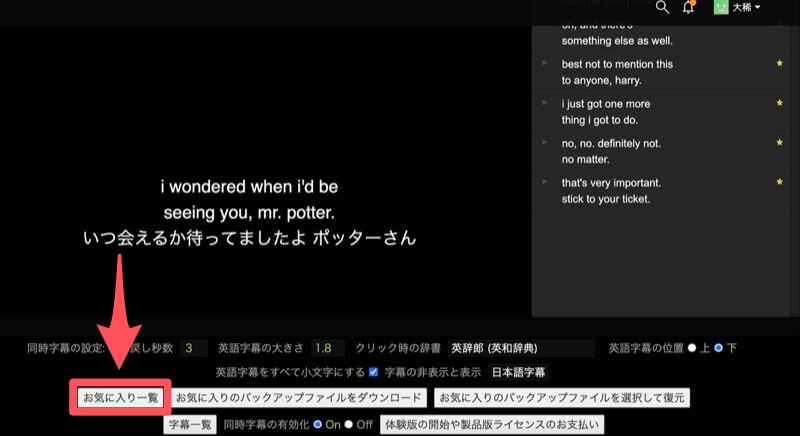Play subtitle "best not to mention this"
This screenshot has height=436, width=800.
click(545, 64)
